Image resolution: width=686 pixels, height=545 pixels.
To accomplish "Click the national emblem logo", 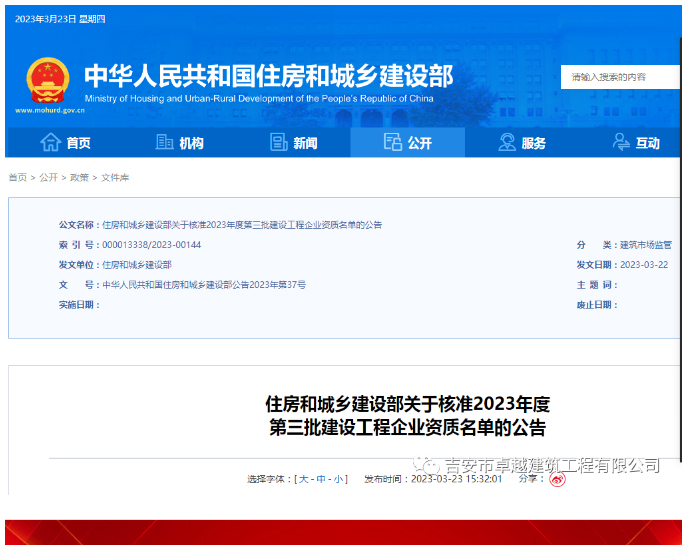I will 48,80.
